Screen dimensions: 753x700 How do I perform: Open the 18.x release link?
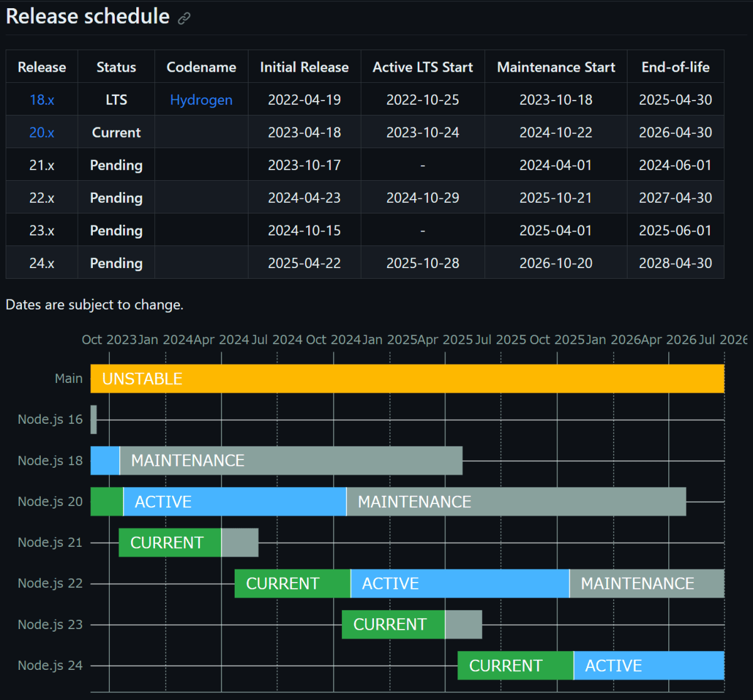click(42, 100)
